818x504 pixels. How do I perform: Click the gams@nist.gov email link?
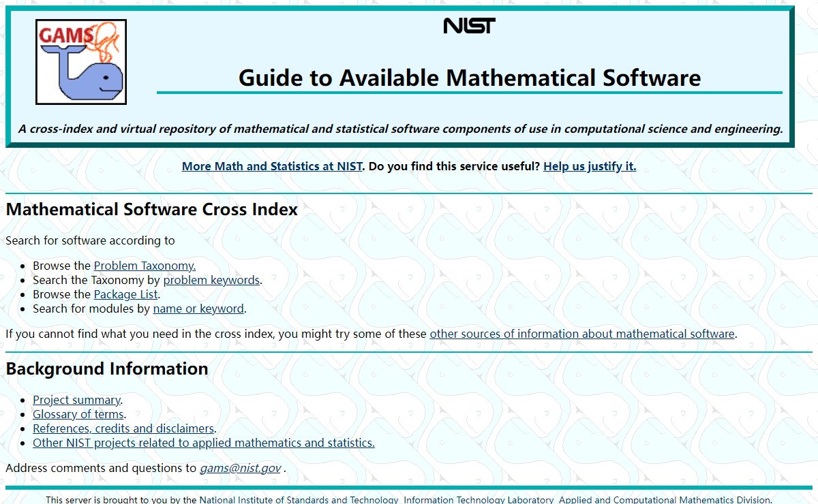240,468
